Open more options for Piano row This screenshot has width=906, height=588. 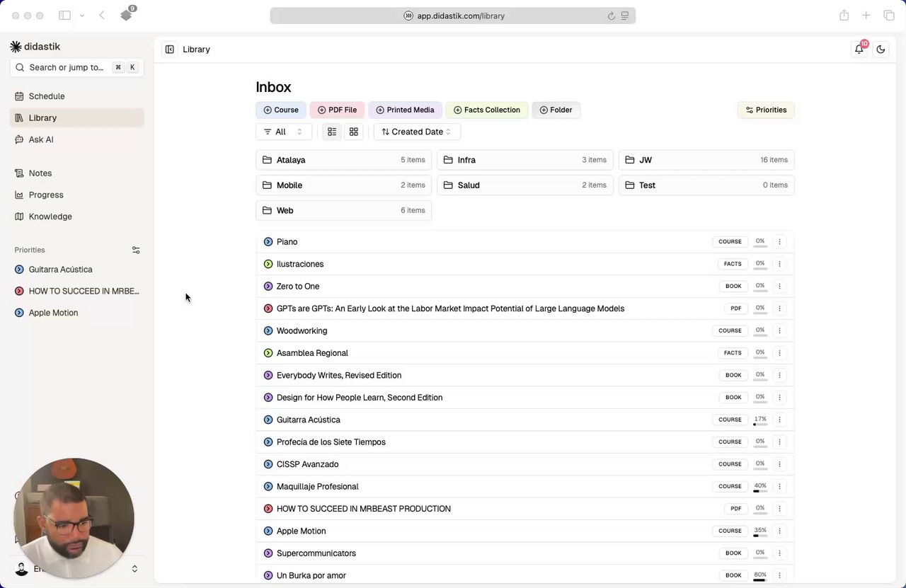point(779,242)
